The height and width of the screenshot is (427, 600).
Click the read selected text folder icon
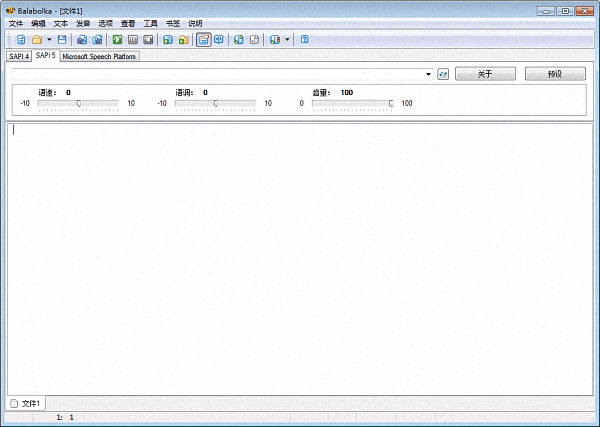pos(184,39)
